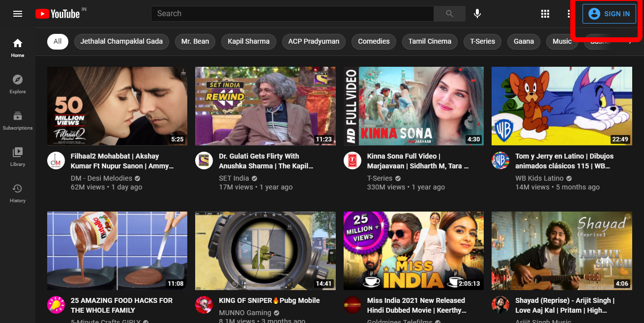Click MUNNO Gaming channel avatar
This screenshot has width=644, height=323.
click(x=204, y=305)
